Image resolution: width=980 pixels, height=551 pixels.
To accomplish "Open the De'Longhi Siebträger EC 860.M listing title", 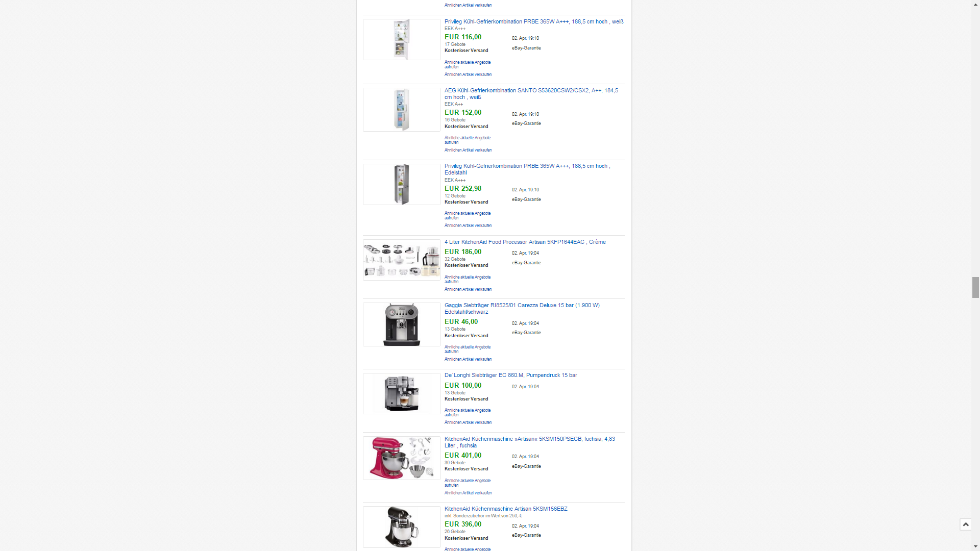I will coord(511,375).
